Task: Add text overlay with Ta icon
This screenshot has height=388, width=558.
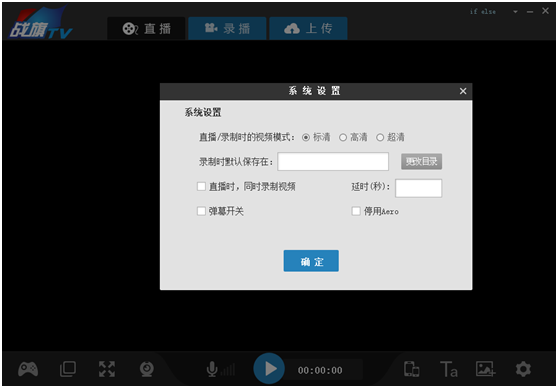Action: [449, 369]
